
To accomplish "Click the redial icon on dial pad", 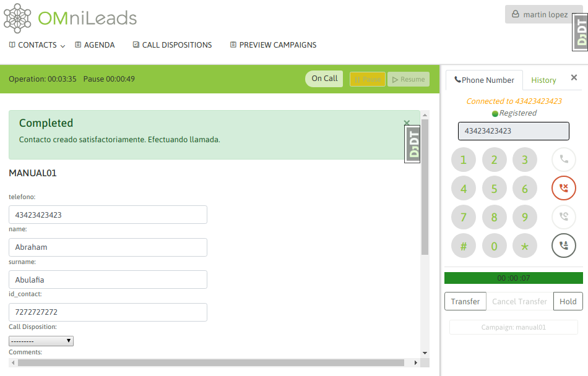I will 563,217.
